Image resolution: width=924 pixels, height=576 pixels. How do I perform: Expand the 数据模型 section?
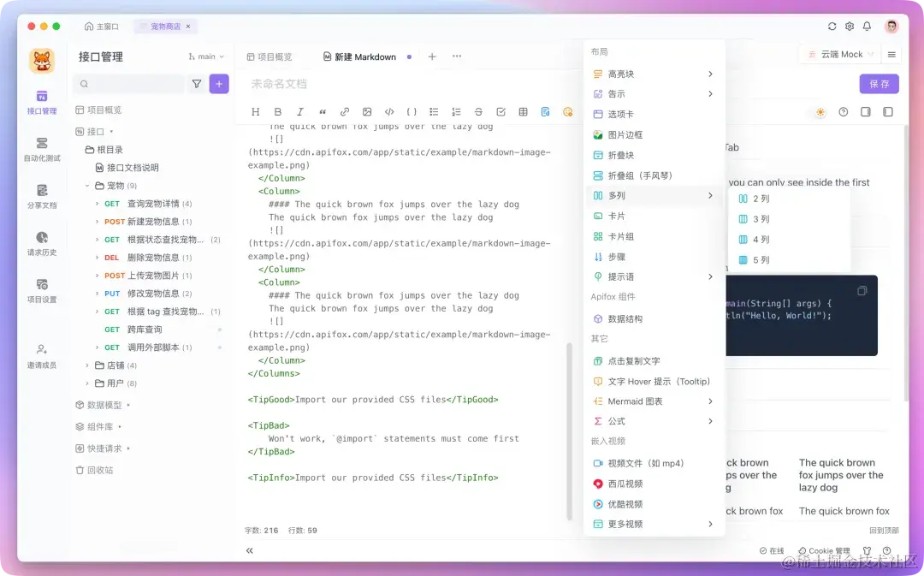(x=128, y=405)
